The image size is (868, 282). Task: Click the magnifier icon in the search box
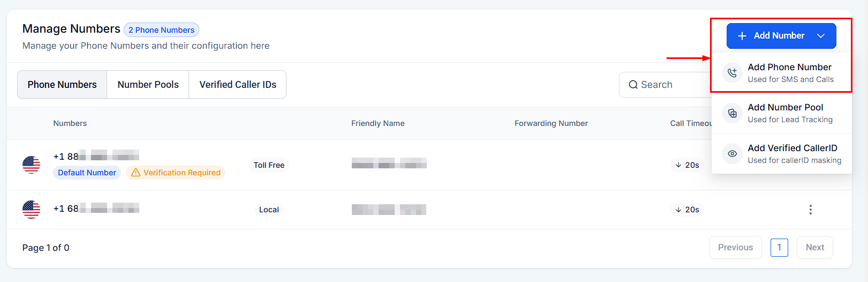(x=633, y=85)
